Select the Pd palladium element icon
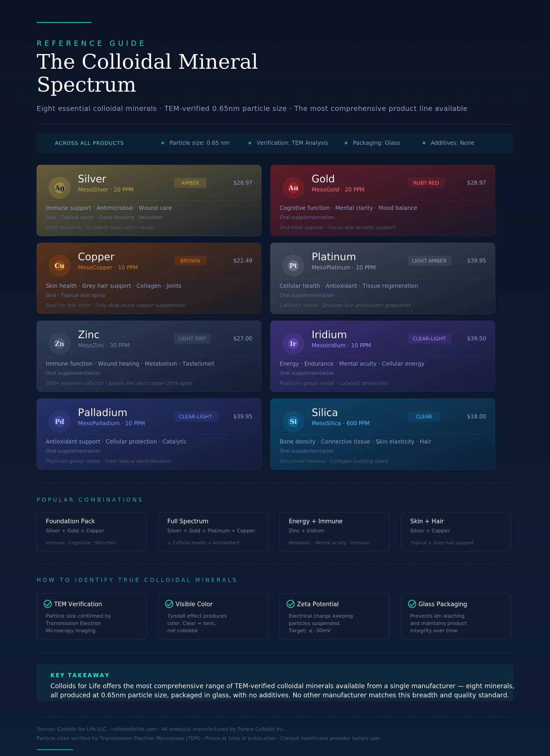550x756 pixels. 59,421
